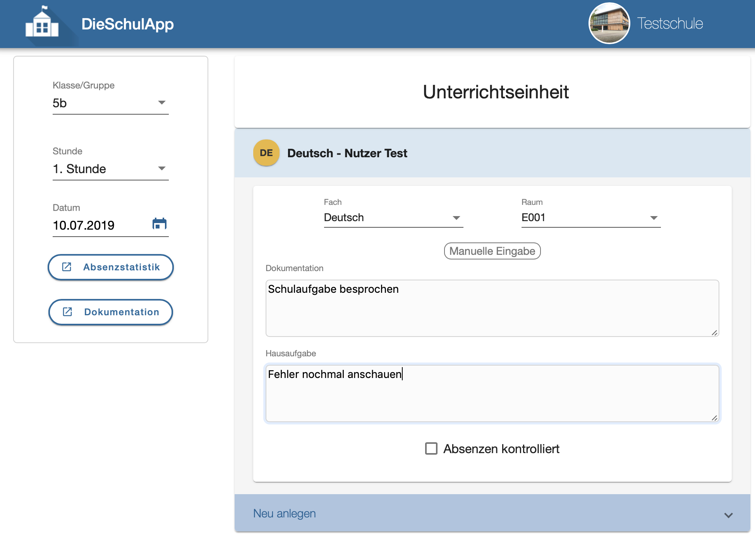Screen dimensions: 755x560
Task: Open the Stunde dropdown showing 1. Stunde
Action: pyautogui.click(x=111, y=169)
